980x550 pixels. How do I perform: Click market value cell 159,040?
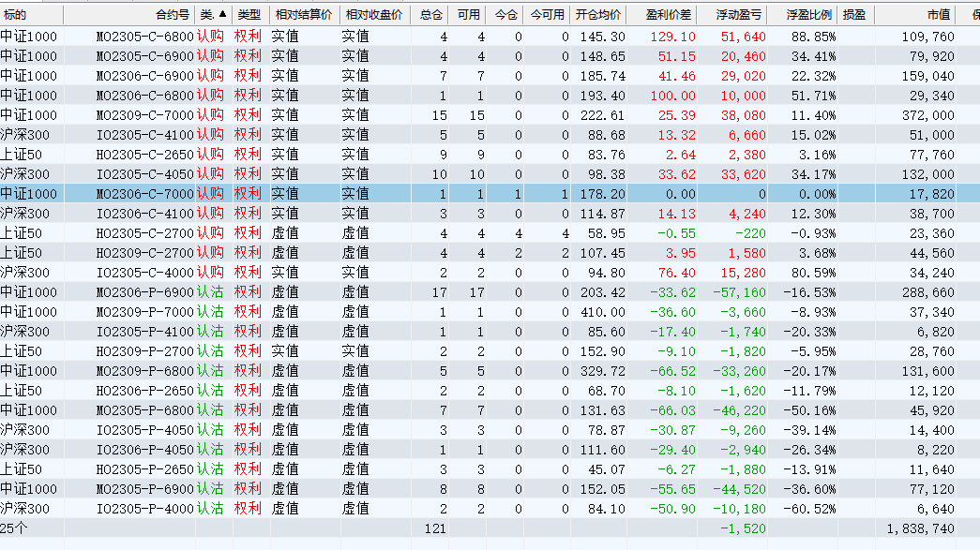tap(927, 76)
